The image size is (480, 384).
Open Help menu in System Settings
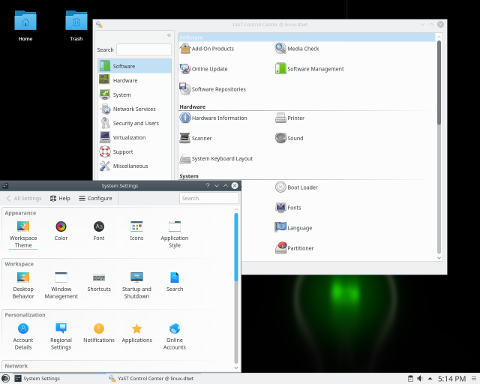(60, 198)
